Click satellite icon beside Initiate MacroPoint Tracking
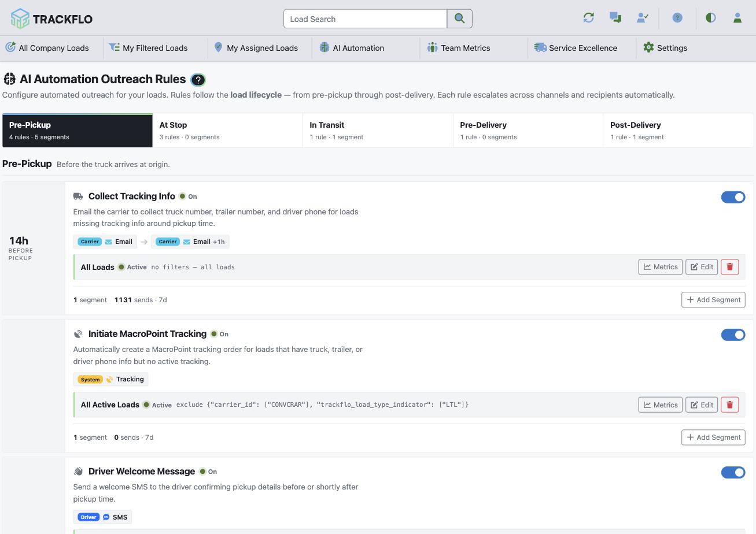This screenshot has width=756, height=534. coord(78,334)
